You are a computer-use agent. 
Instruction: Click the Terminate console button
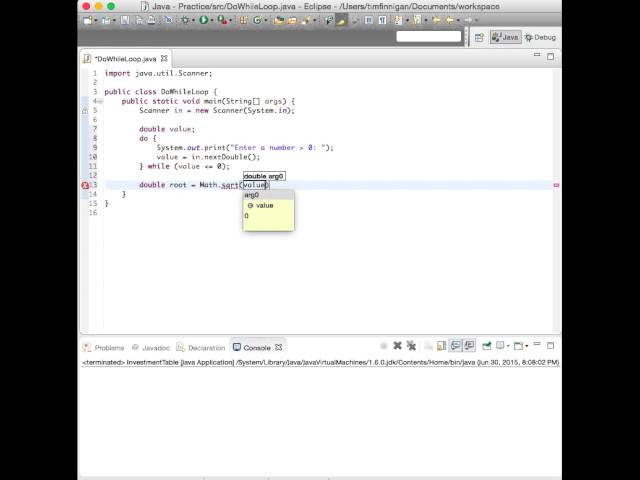(x=384, y=346)
